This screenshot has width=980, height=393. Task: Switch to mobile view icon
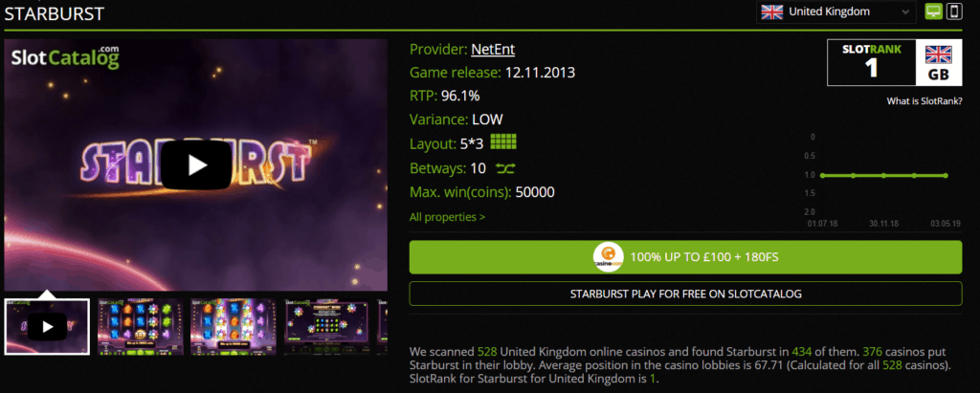click(x=954, y=11)
